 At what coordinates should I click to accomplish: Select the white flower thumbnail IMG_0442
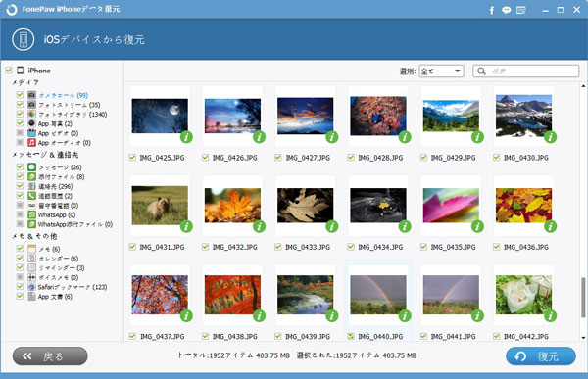523,295
